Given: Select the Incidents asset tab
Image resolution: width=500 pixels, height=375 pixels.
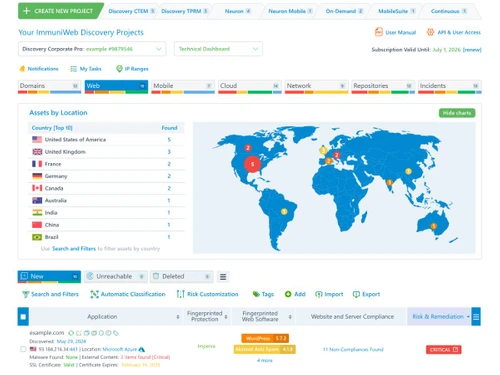Looking at the screenshot, I should coord(450,87).
